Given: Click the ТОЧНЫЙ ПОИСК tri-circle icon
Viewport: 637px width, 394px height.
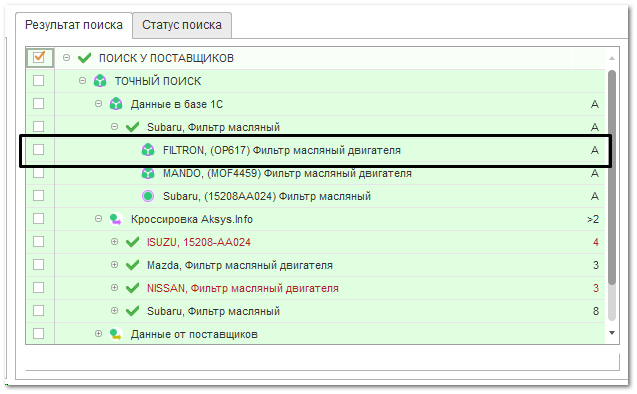Looking at the screenshot, I should (x=100, y=81).
